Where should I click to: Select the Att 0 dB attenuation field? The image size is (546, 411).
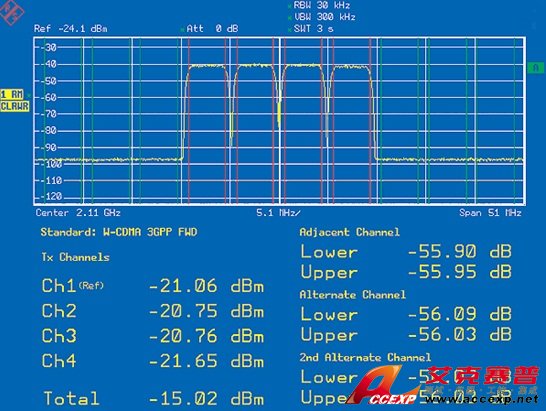tap(212, 29)
